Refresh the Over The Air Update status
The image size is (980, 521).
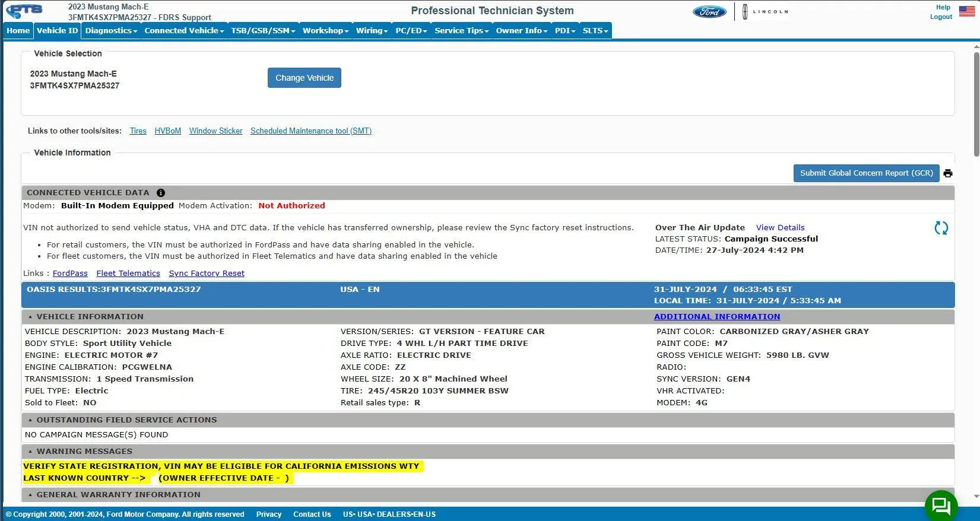(941, 228)
